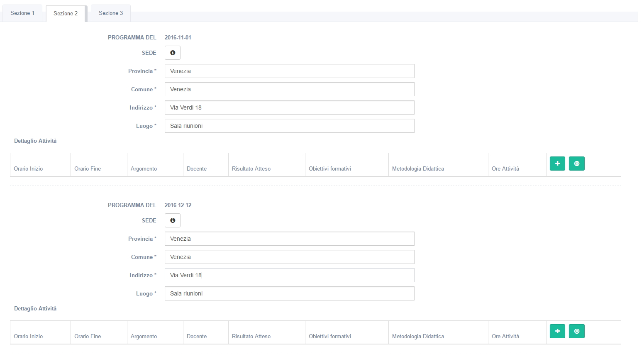644x359 pixels.
Task: Click the Comune field in the 2016-11-01 program
Action: coord(289,89)
